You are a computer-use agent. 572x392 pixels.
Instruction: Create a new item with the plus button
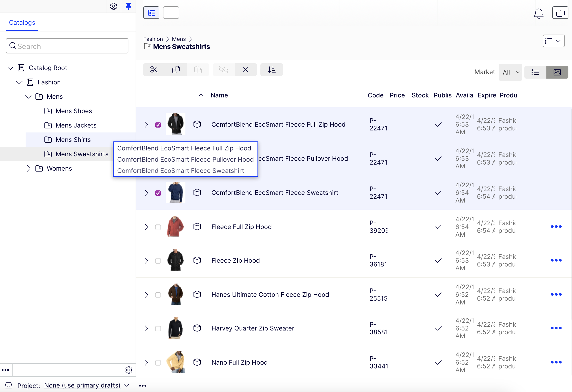pyautogui.click(x=171, y=13)
